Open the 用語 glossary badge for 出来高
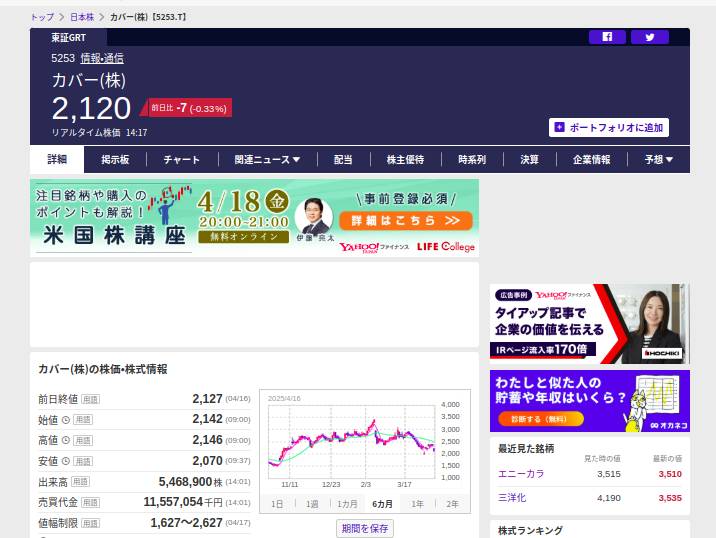Image resolution: width=716 pixels, height=538 pixels. [80, 482]
